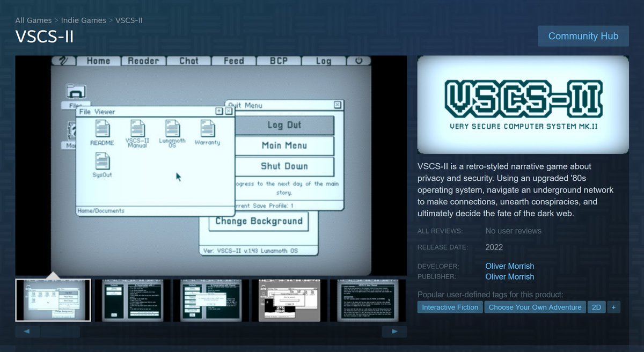The height and width of the screenshot is (352, 644).
Task: Select the second screenshot thumbnail
Action: [x=131, y=300]
